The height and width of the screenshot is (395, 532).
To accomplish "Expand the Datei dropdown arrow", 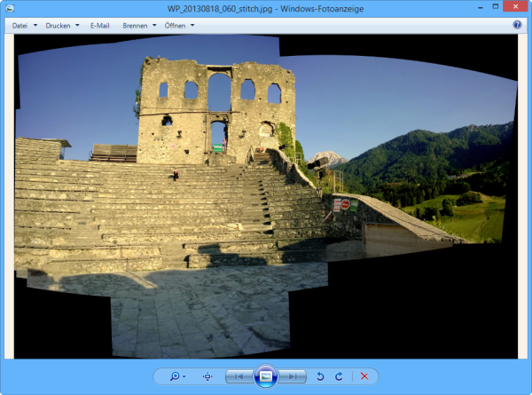I will click(x=35, y=25).
